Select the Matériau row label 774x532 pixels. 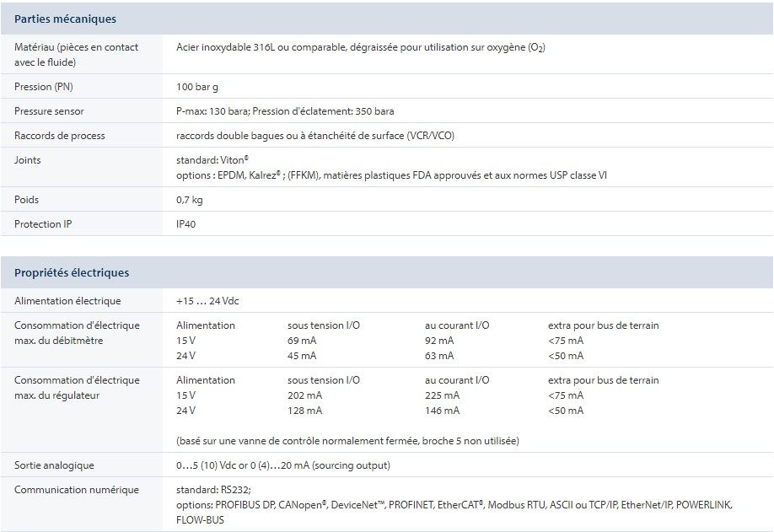(76, 54)
